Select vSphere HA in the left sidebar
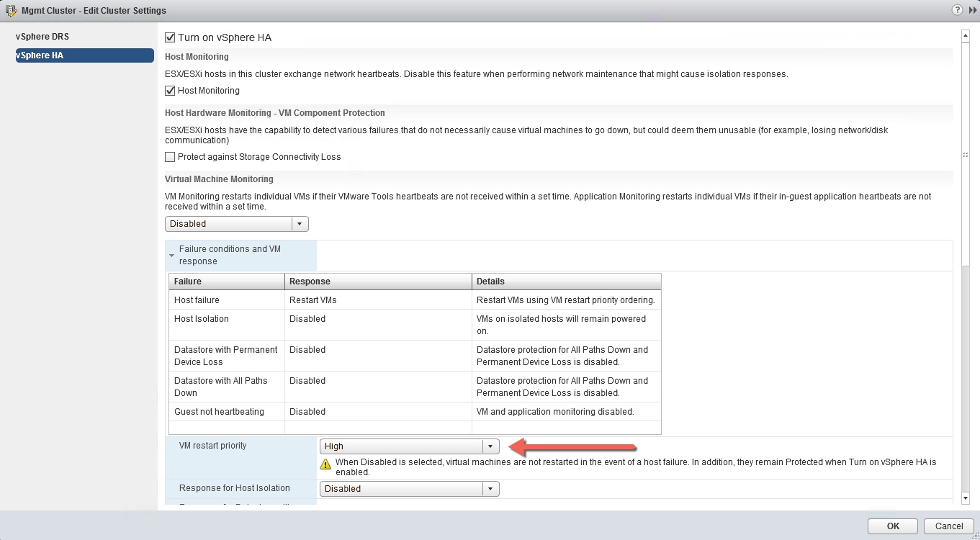Image resolution: width=980 pixels, height=540 pixels. (x=84, y=55)
